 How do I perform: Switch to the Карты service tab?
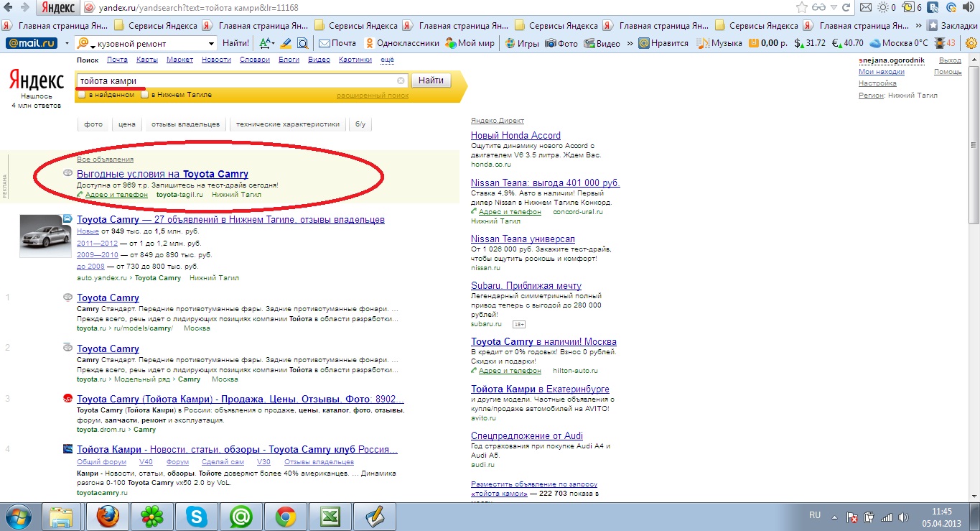[146, 60]
